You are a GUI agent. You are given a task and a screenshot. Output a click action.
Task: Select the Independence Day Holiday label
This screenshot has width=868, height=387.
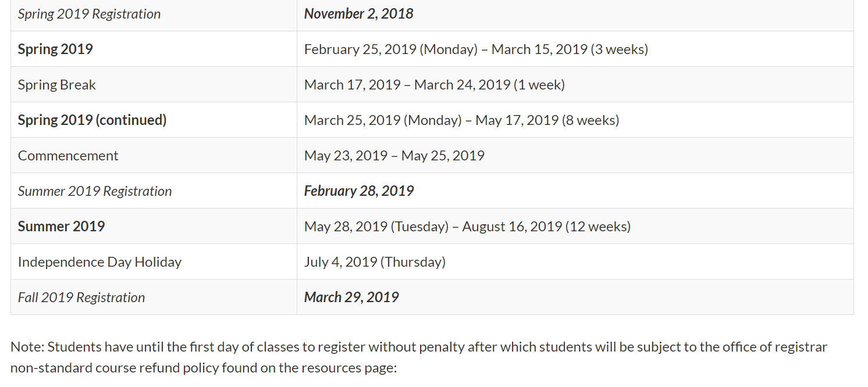point(99,262)
